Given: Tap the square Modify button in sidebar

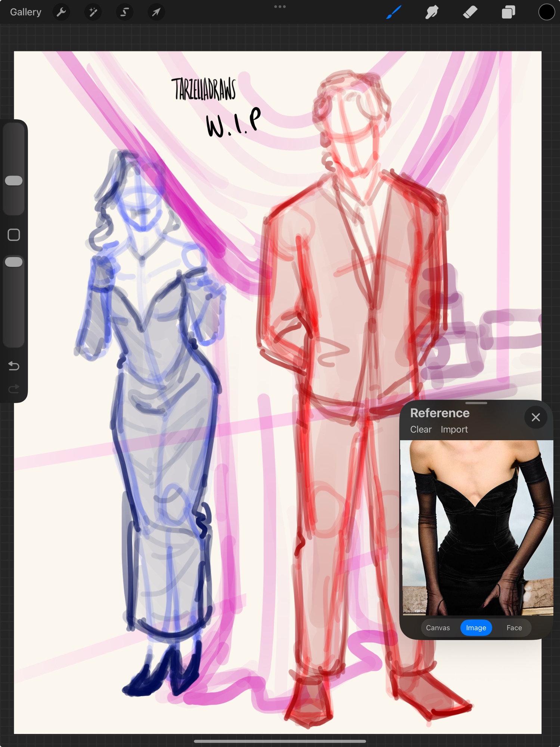Looking at the screenshot, I should 14,235.
